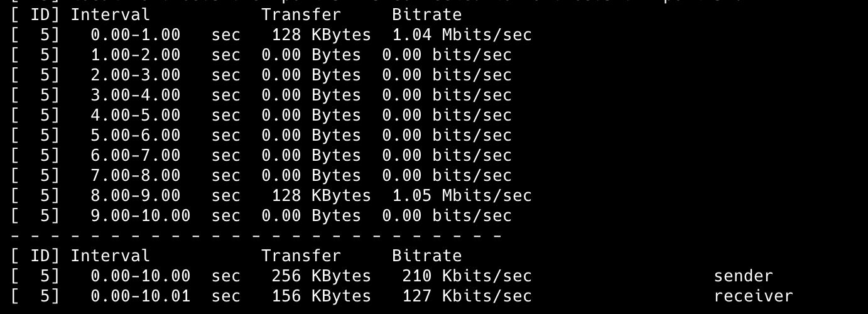This screenshot has height=314, width=868.
Task: Click the 0.00-10.00 interval text
Action: (x=140, y=276)
